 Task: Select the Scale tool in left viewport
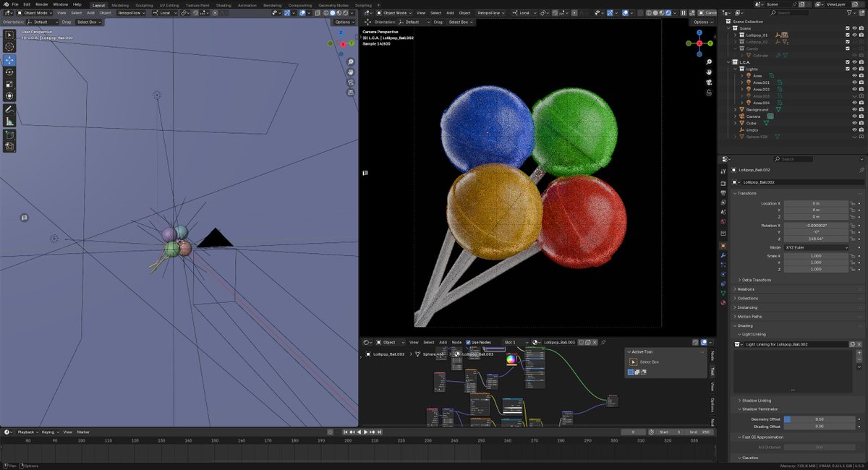coord(9,84)
